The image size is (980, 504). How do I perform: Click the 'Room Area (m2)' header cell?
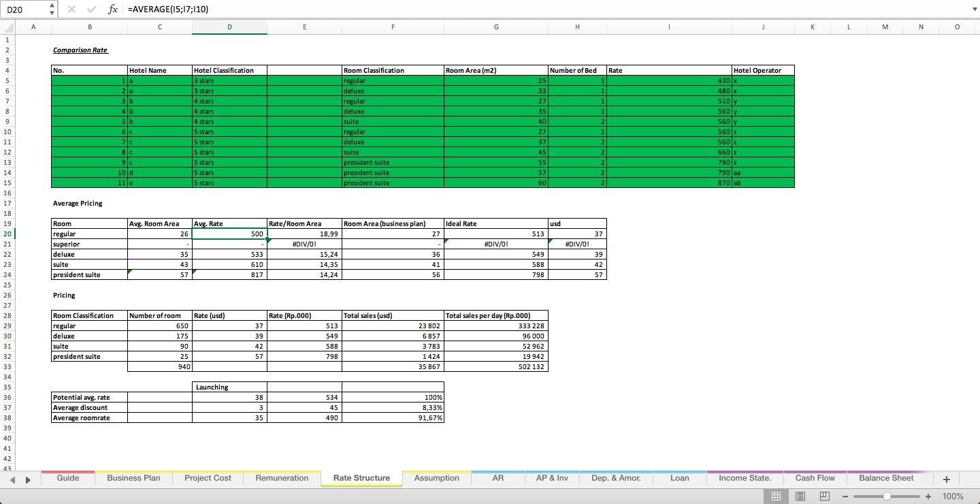(496, 70)
